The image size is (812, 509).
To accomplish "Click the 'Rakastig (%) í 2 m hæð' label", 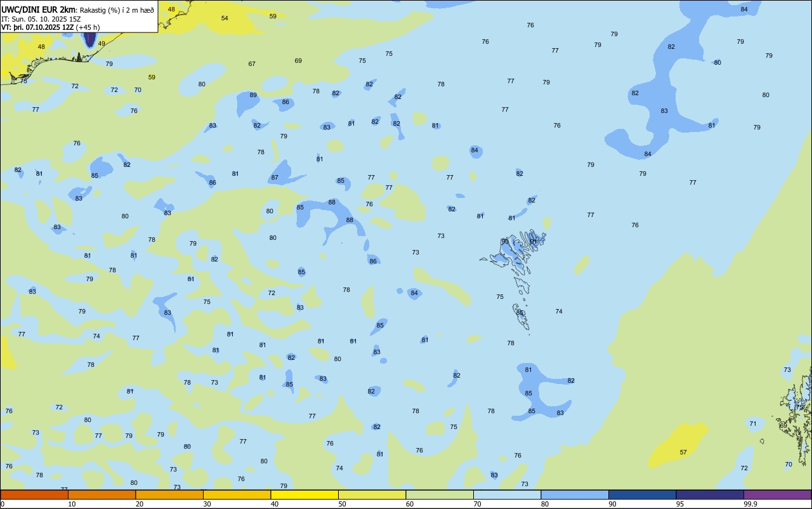I will (117, 10).
